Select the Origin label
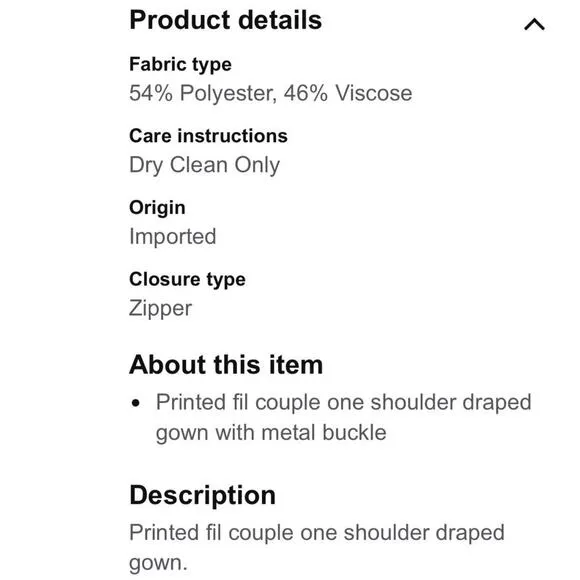This screenshot has height=580, width=580. (x=157, y=208)
